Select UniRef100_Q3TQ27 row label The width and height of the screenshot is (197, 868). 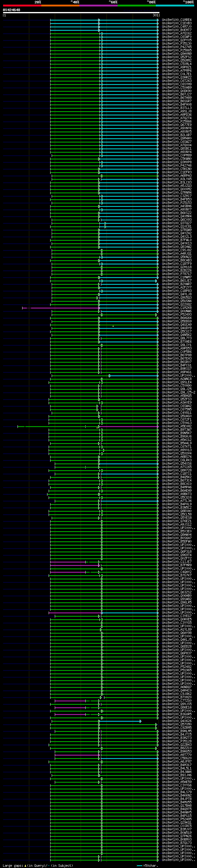177,223
